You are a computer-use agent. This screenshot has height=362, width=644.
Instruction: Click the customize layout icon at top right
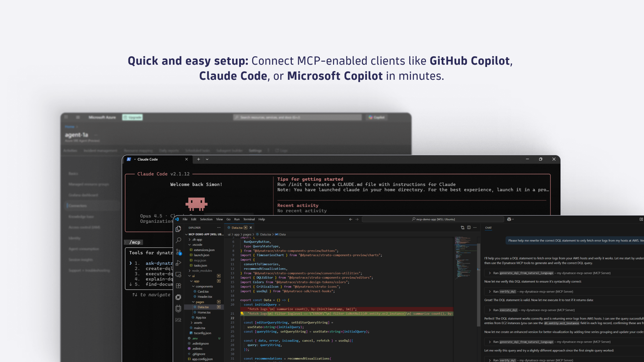click(641, 219)
